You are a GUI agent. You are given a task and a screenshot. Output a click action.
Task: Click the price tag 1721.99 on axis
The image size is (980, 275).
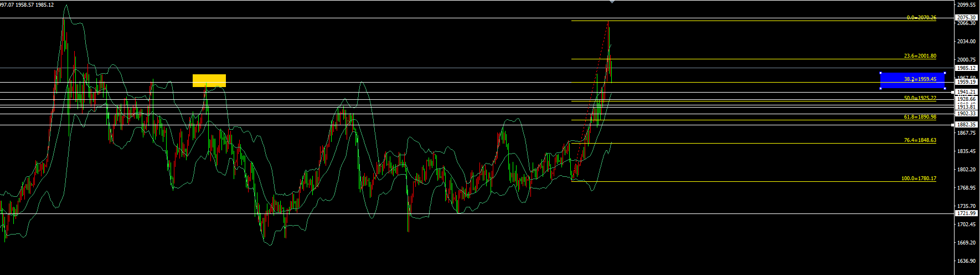(x=966, y=213)
